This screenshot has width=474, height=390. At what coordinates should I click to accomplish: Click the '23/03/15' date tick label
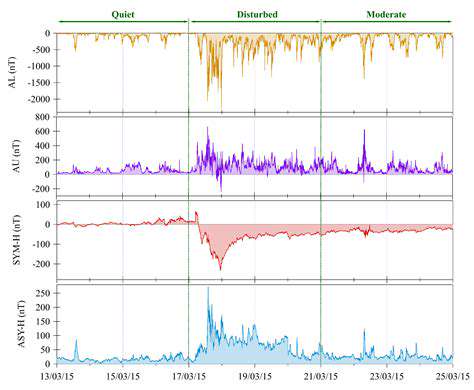(387, 376)
